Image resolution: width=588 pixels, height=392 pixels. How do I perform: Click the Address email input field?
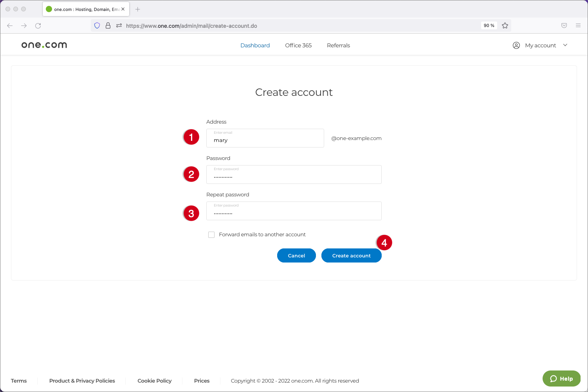265,138
